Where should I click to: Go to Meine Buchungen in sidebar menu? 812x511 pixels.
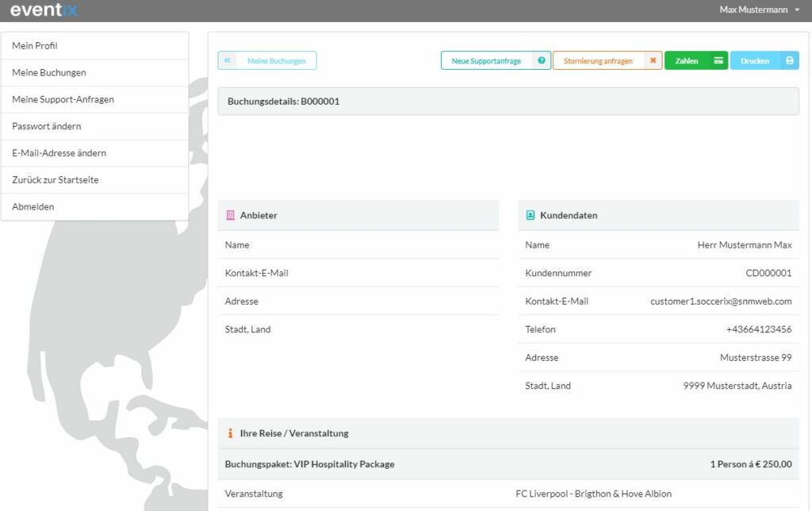(49, 73)
